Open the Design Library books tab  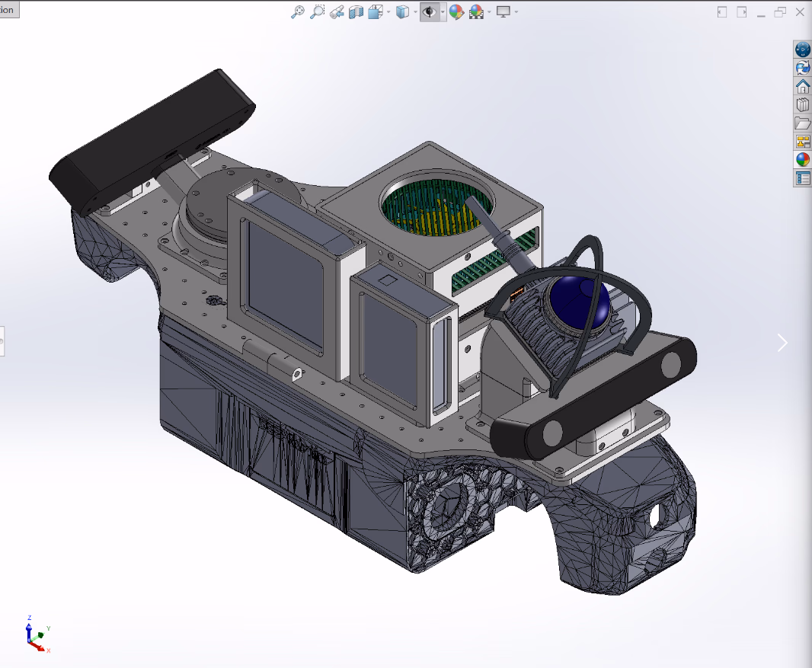point(803,105)
